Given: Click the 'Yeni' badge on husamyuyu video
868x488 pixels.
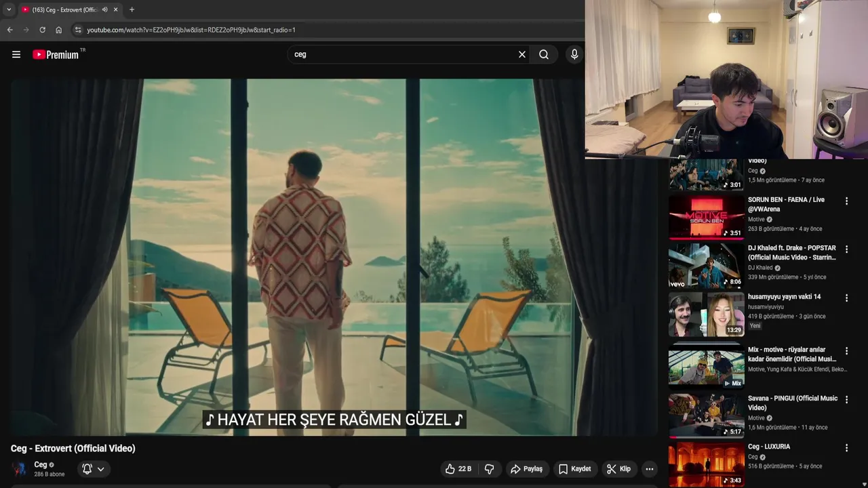Looking at the screenshot, I should coord(755,326).
